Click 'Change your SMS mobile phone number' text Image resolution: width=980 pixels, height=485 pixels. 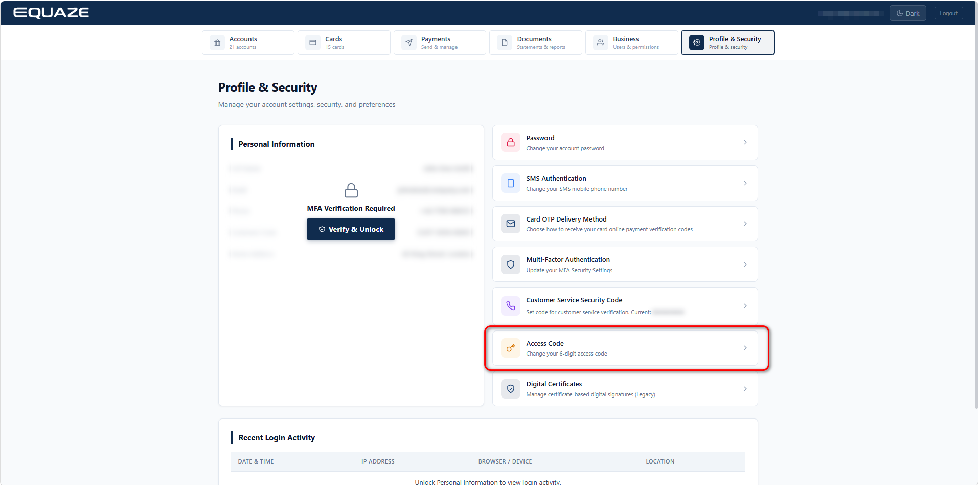[x=577, y=189]
